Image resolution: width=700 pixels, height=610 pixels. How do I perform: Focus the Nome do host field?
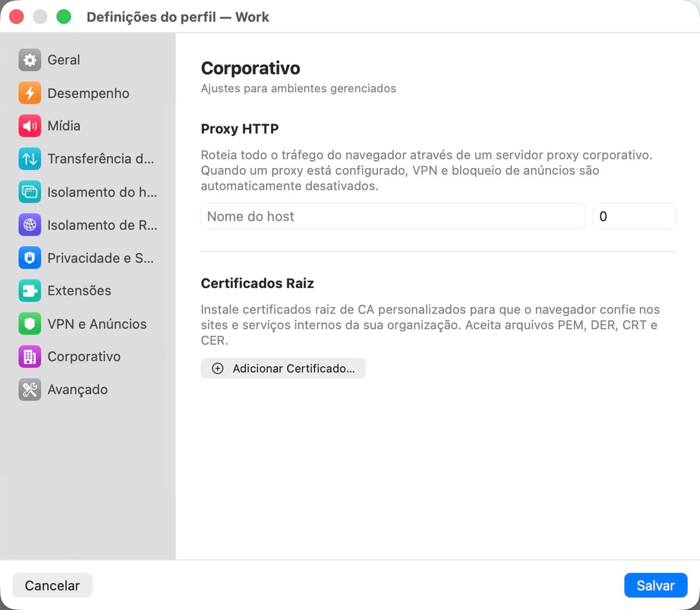tap(393, 216)
